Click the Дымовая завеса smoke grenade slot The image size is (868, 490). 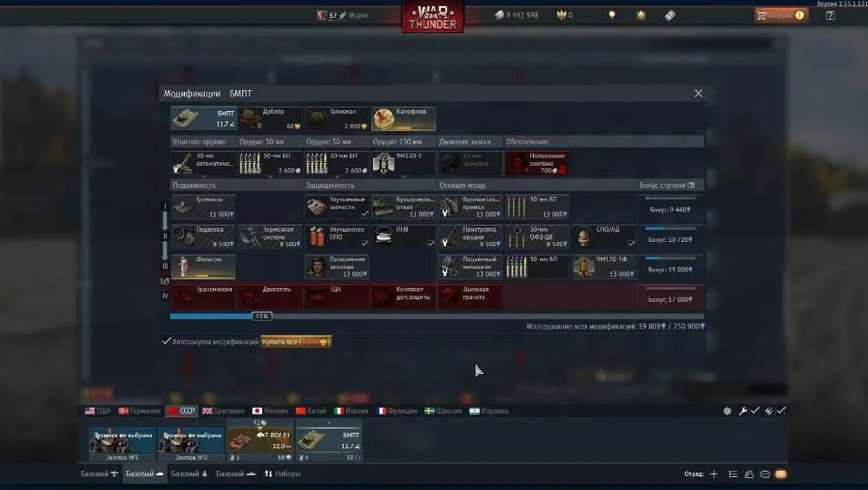coord(470,163)
